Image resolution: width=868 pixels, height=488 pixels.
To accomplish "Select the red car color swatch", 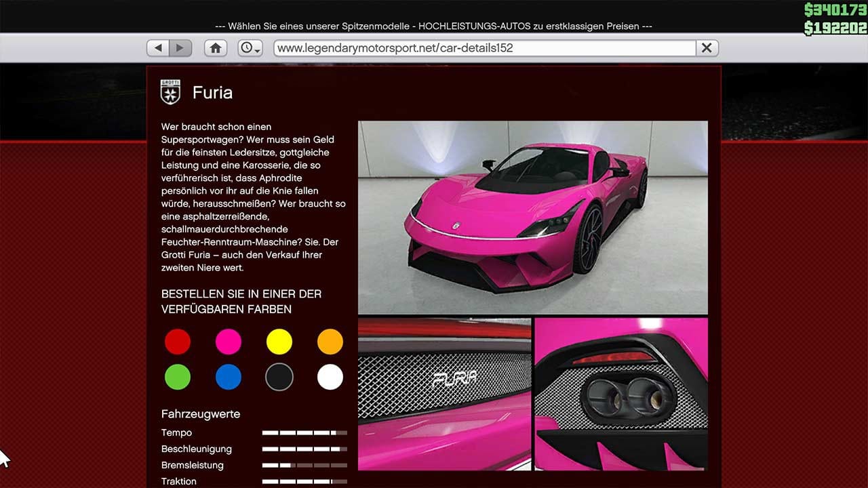I will [x=178, y=342].
